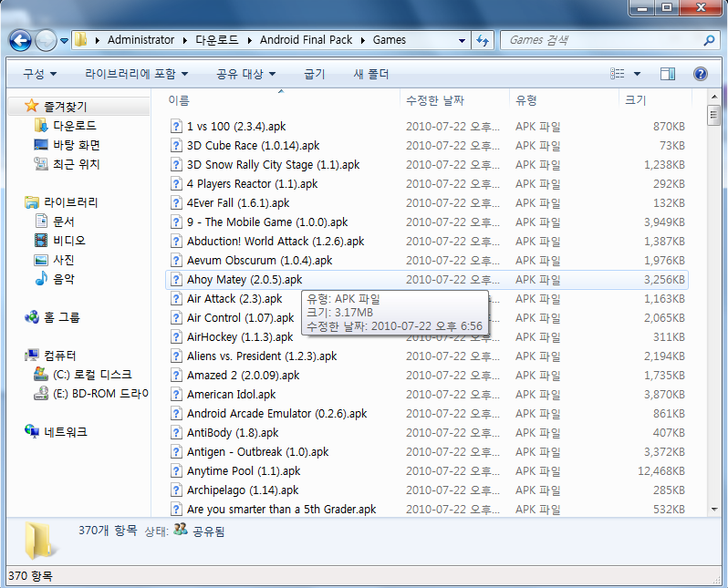The image size is (728, 588).
Task: Open 최근 위치 in favorites
Action: click(67, 164)
